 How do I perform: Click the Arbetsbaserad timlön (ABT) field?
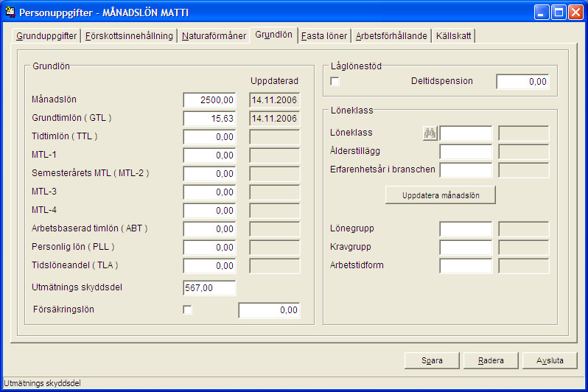[x=209, y=229]
